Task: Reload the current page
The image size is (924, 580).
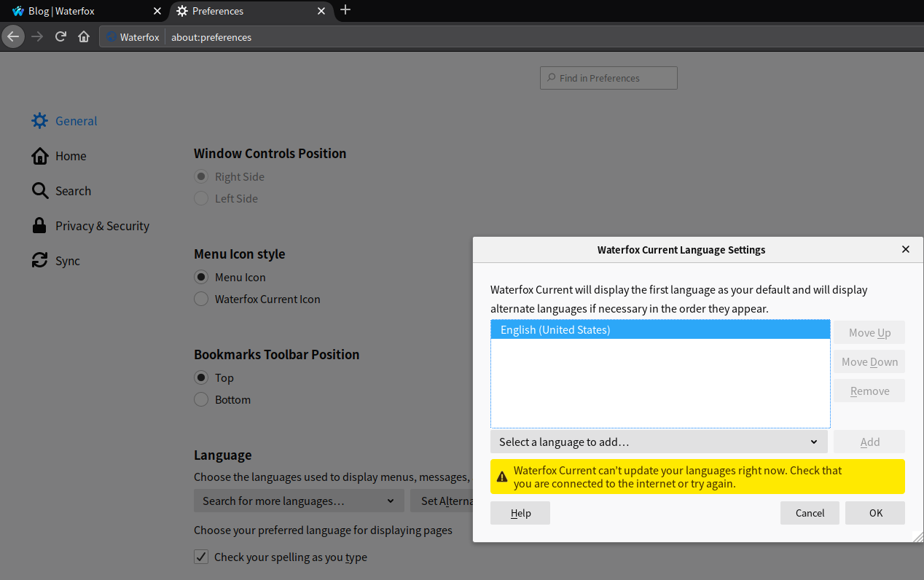Action: [x=61, y=36]
